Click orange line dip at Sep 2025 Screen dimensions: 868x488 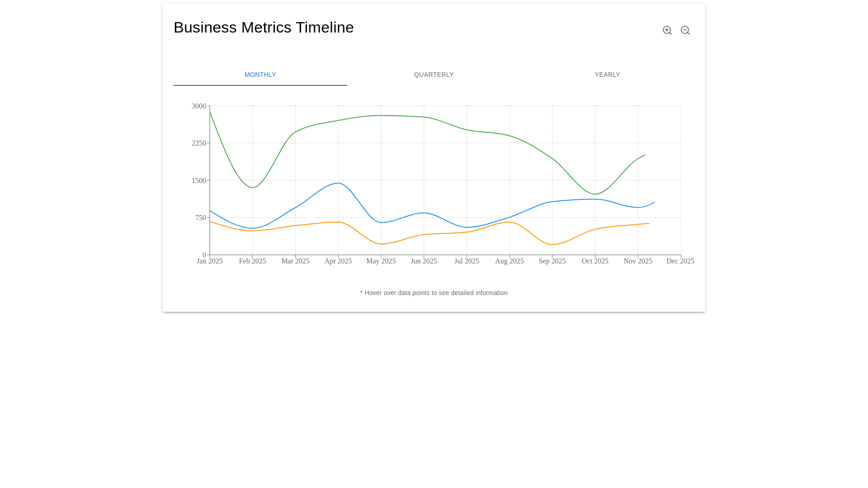[x=552, y=244]
